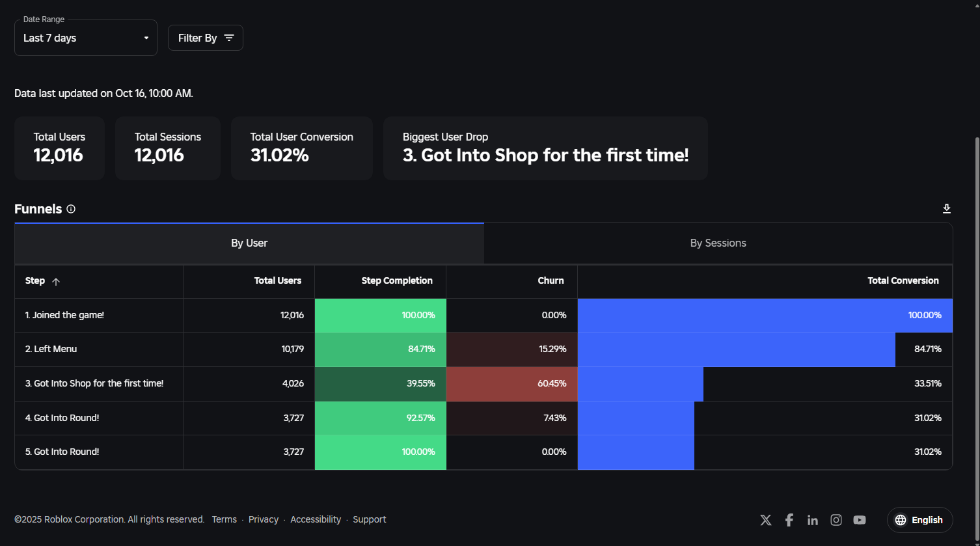Open the Facebook social icon
This screenshot has width=980, height=546.
coord(789,520)
